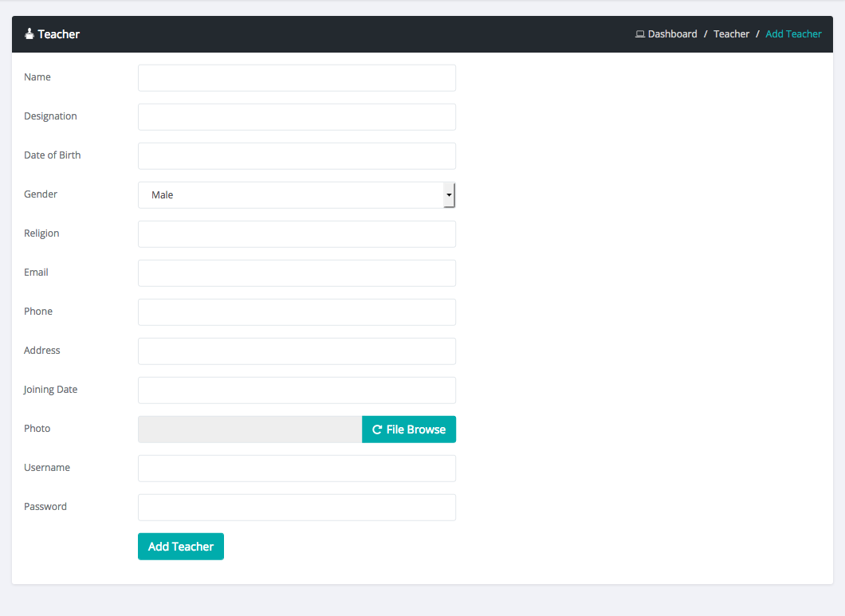The width and height of the screenshot is (845, 616).
Task: Open the Gender dropdown arrow
Action: [x=449, y=194]
